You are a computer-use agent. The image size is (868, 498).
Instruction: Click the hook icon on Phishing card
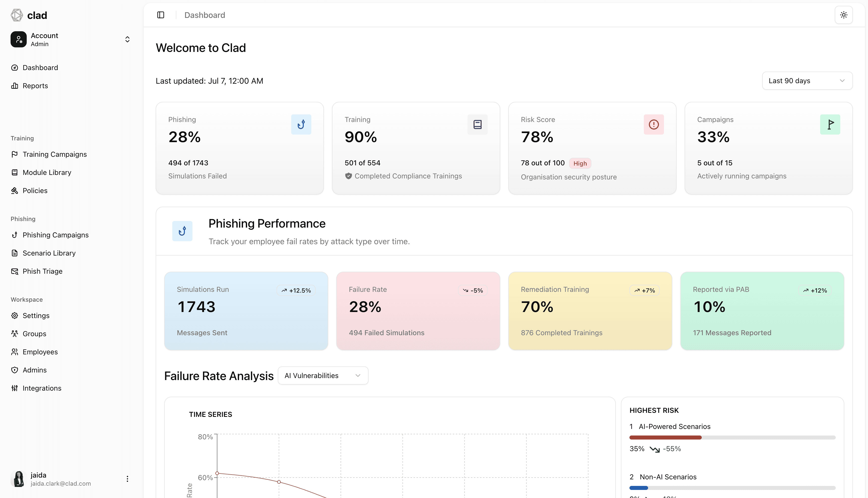(x=301, y=125)
